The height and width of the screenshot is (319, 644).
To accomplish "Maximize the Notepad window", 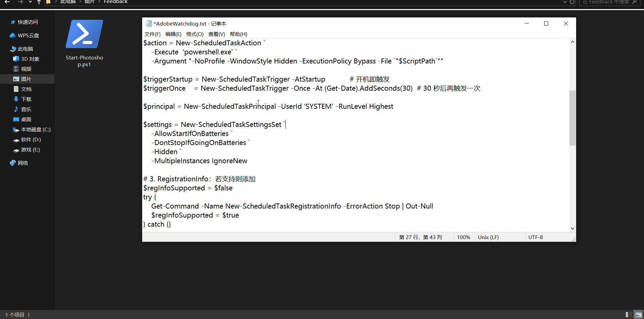I will point(546,24).
